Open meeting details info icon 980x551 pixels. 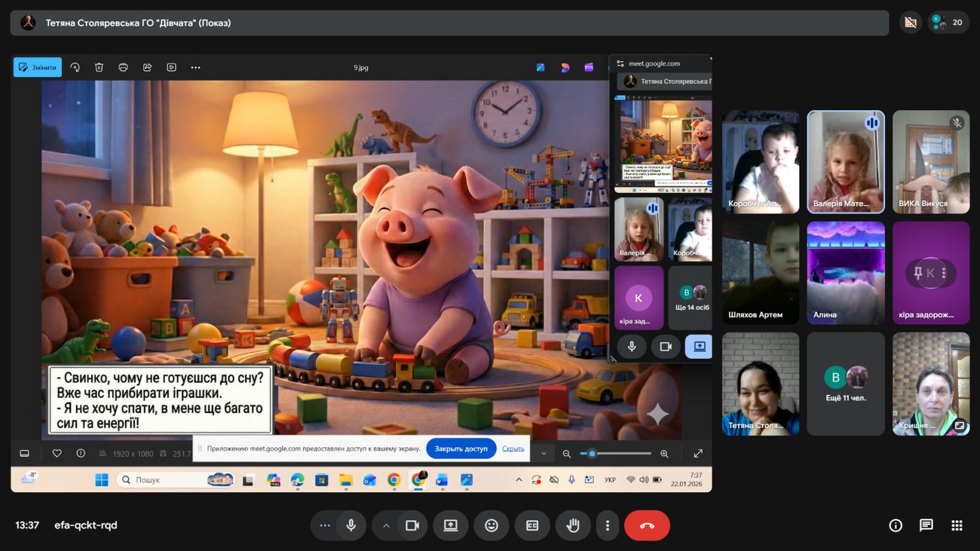895,525
